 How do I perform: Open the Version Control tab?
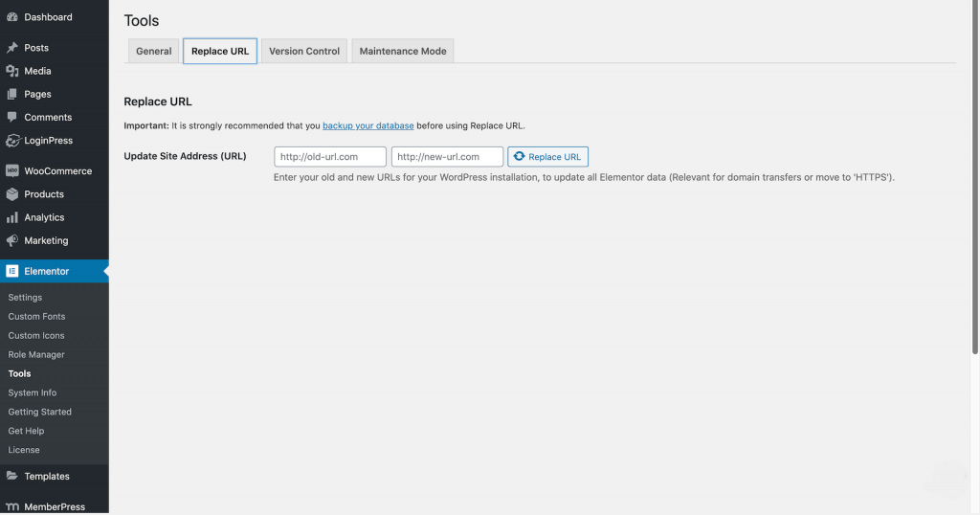(x=304, y=52)
